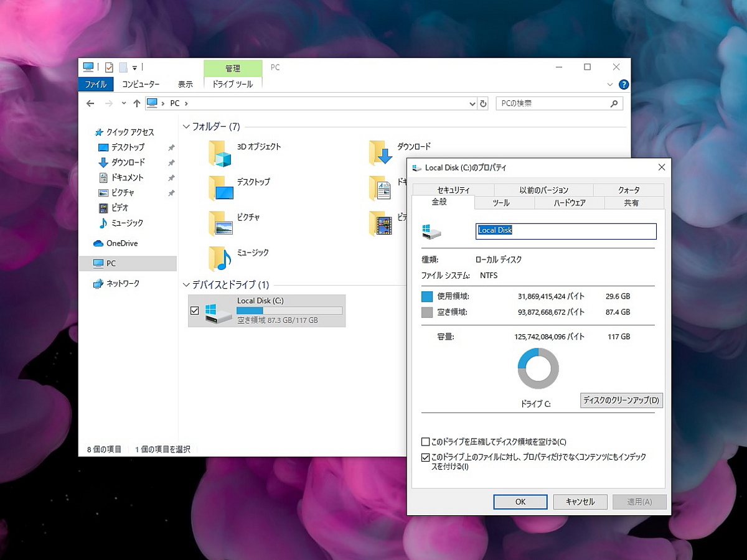This screenshot has width=747, height=560.
Task: Click the ピクチャ icon in the sidebar
Action: (x=103, y=193)
